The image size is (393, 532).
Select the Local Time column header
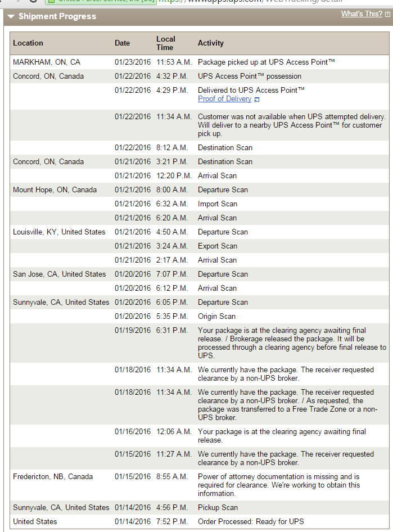point(166,43)
